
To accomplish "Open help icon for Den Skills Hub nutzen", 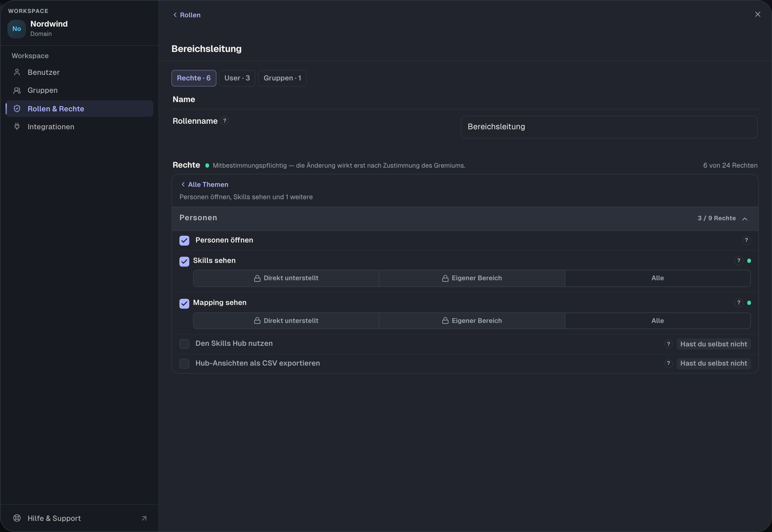I will [x=668, y=344].
